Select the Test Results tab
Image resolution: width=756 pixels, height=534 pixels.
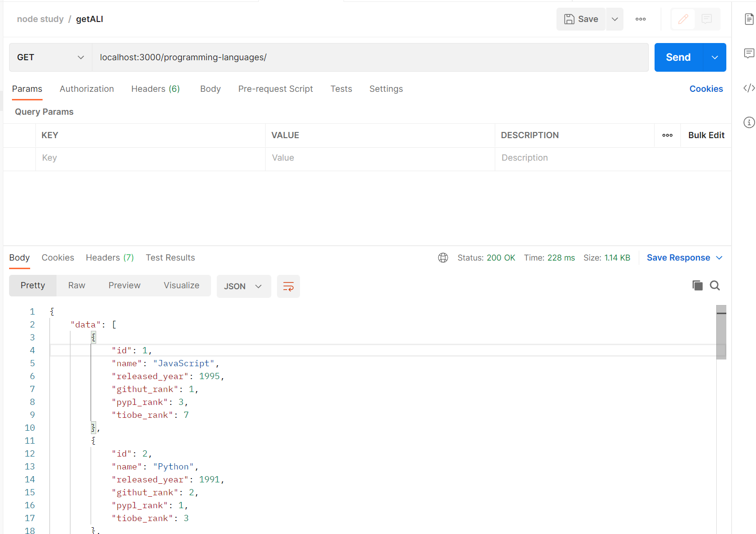170,258
